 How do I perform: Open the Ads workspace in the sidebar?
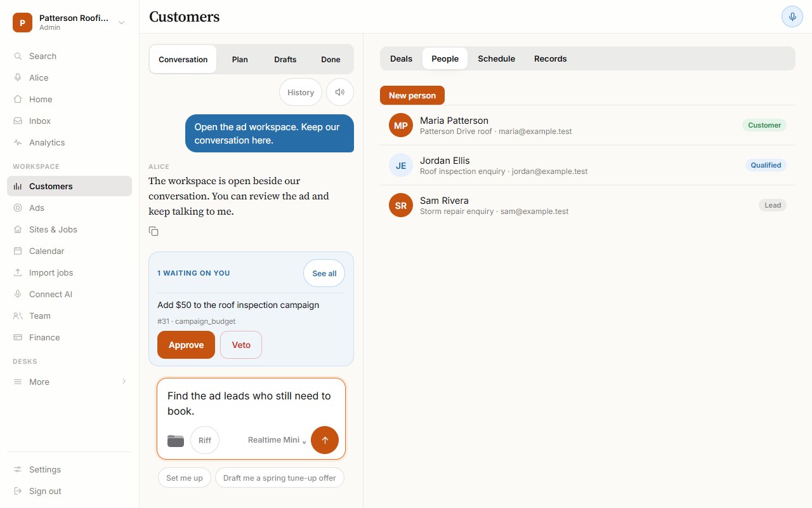click(69, 208)
